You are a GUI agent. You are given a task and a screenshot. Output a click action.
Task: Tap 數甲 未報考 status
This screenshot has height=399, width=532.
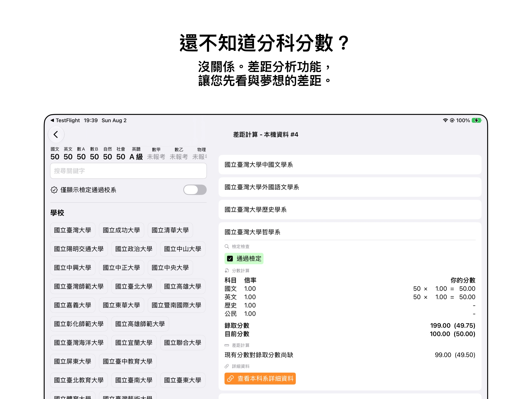(x=156, y=157)
